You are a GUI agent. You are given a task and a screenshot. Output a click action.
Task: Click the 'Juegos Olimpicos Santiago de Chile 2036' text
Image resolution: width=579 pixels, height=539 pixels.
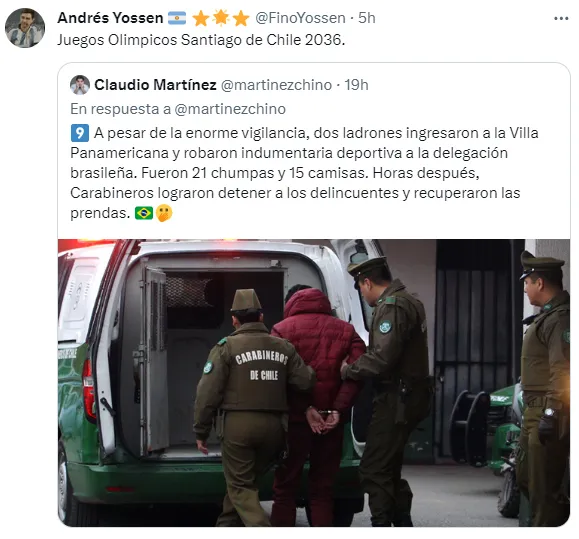201,40
